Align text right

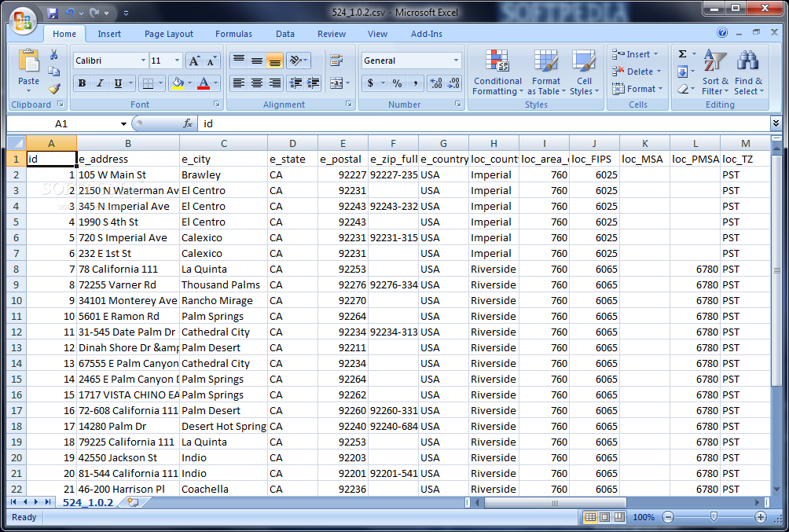pyautogui.click(x=275, y=83)
